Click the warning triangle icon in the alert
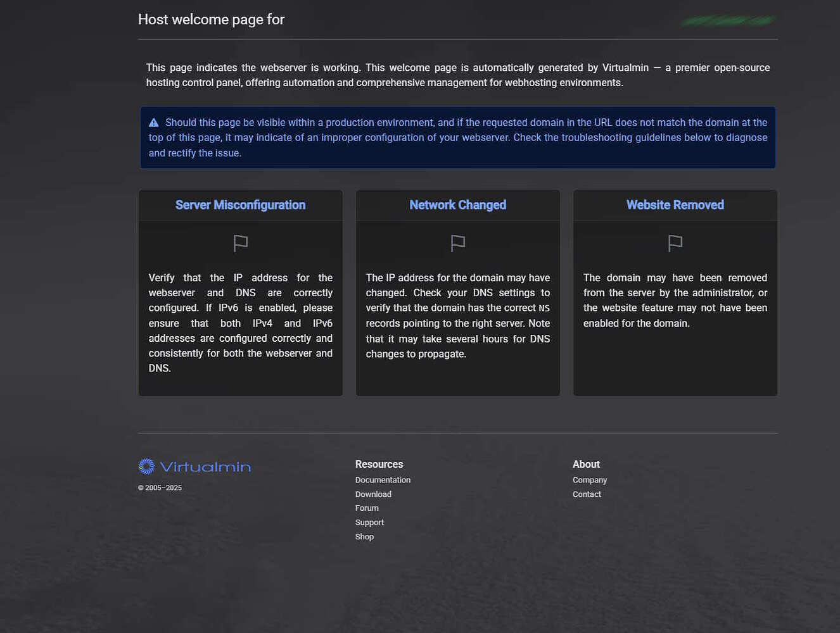Image resolution: width=840 pixels, height=633 pixels. pos(153,122)
